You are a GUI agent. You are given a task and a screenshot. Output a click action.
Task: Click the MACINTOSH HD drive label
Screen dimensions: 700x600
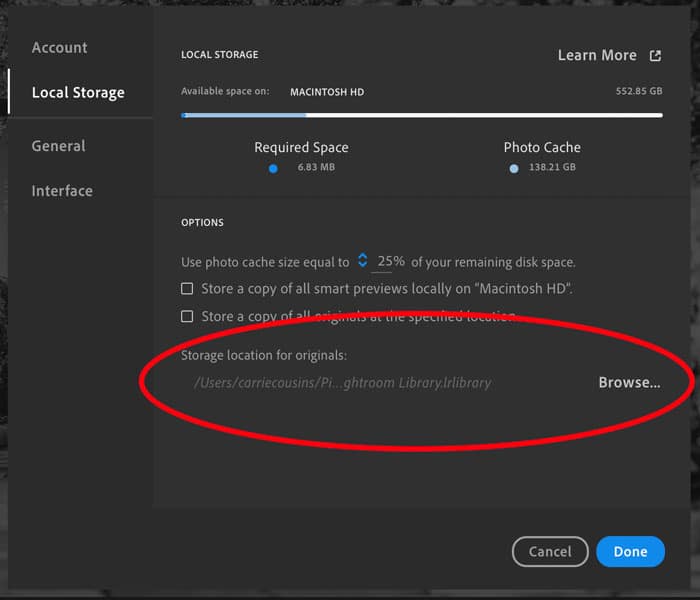[327, 92]
